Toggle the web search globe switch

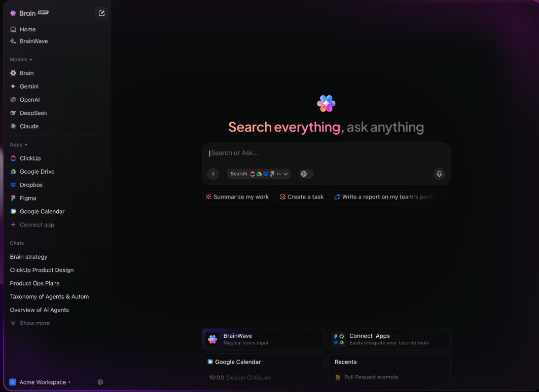coord(306,174)
